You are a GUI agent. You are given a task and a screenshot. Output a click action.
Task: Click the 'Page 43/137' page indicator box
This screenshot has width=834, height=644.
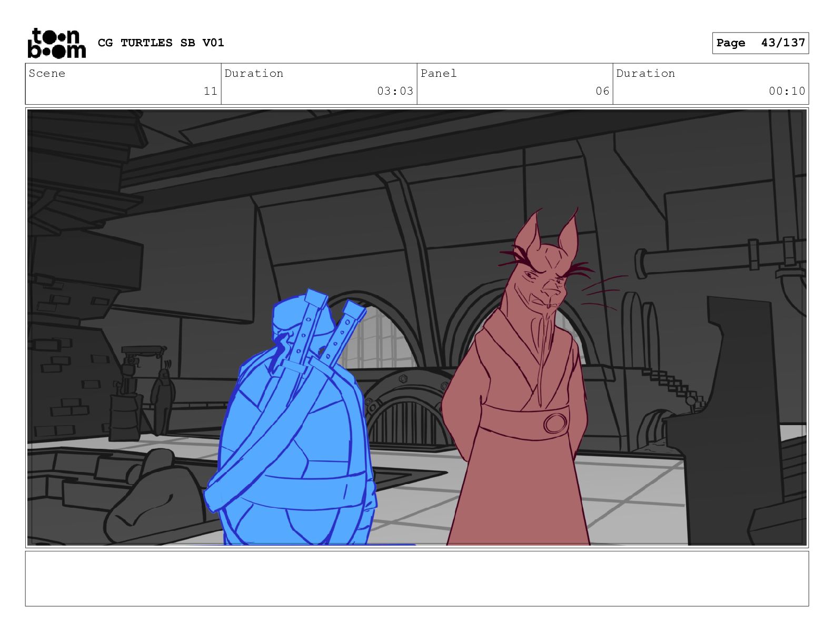click(760, 43)
